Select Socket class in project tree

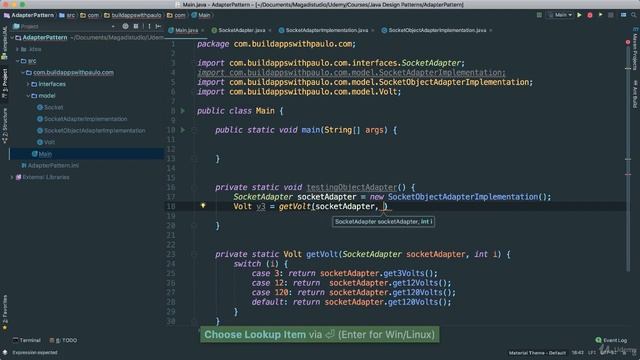(50, 107)
